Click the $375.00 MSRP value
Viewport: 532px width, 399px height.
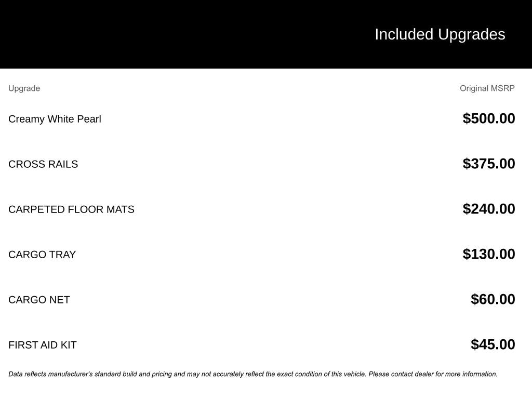pyautogui.click(x=489, y=164)
